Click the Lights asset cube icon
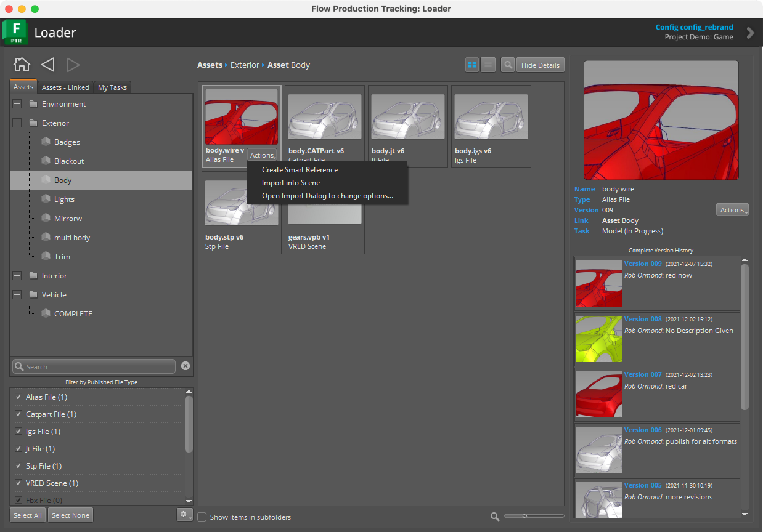This screenshot has height=532, width=763. click(x=46, y=199)
